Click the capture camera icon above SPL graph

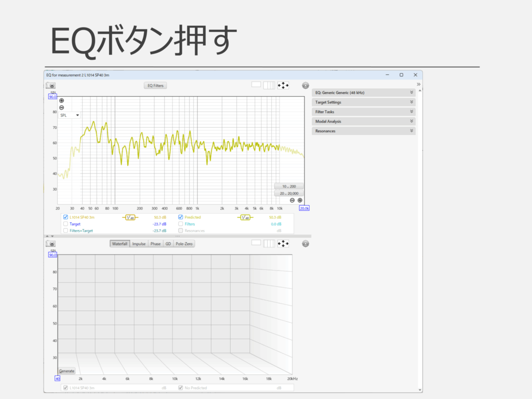point(51,86)
